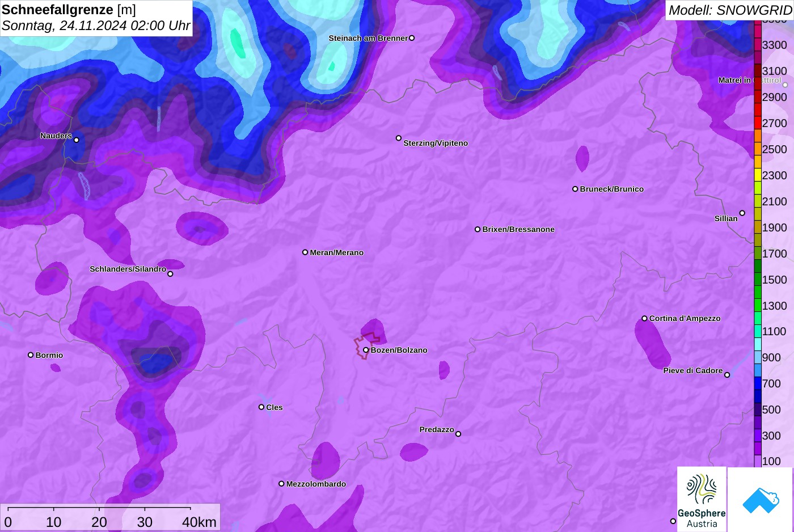Click the legend value 1900
794x532 pixels.
click(x=774, y=227)
